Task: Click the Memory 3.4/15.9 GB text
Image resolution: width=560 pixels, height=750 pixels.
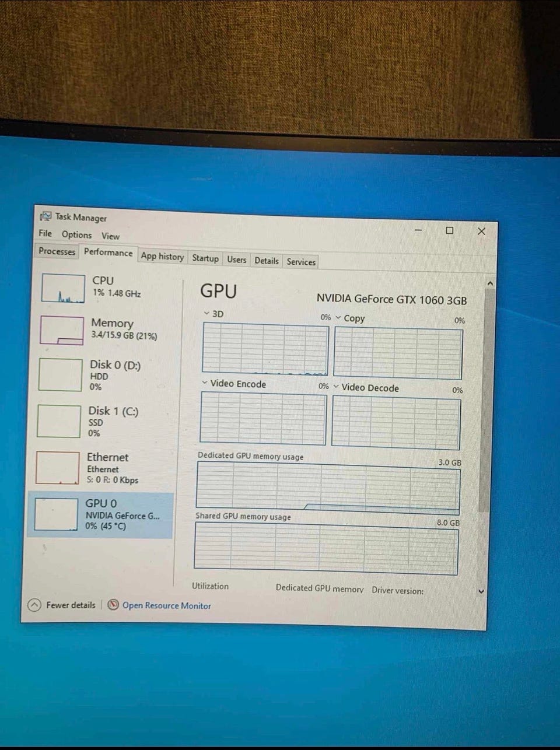Action: pyautogui.click(x=124, y=335)
